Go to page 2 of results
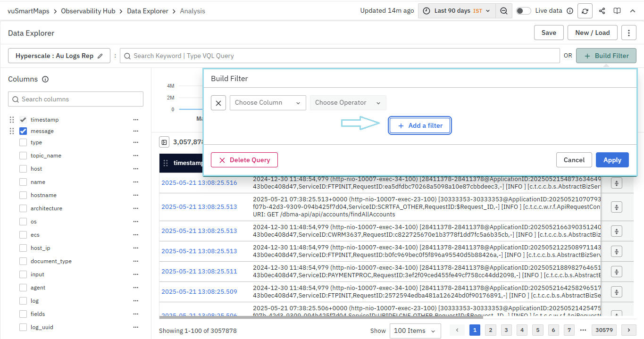The width and height of the screenshot is (644, 339). click(491, 330)
